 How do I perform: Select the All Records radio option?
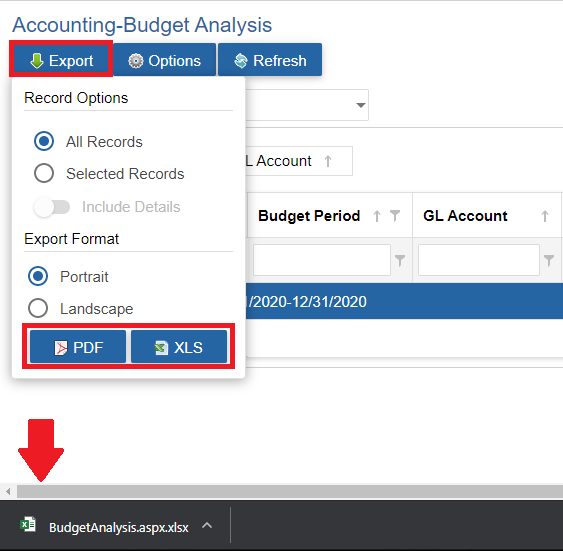click(x=44, y=141)
